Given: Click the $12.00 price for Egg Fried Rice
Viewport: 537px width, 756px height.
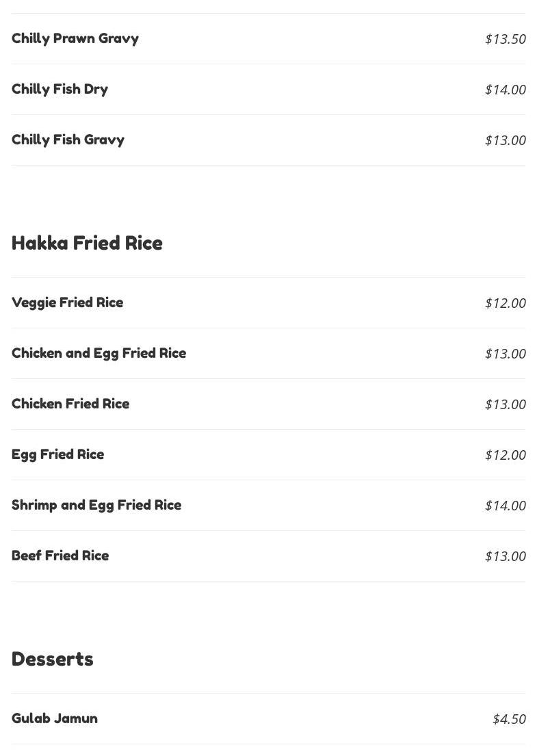Looking at the screenshot, I should pyautogui.click(x=505, y=455).
